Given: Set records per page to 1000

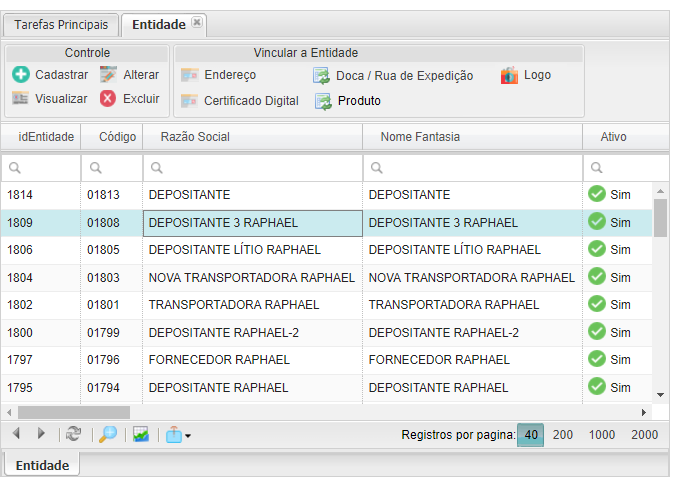Looking at the screenshot, I should click(602, 435).
